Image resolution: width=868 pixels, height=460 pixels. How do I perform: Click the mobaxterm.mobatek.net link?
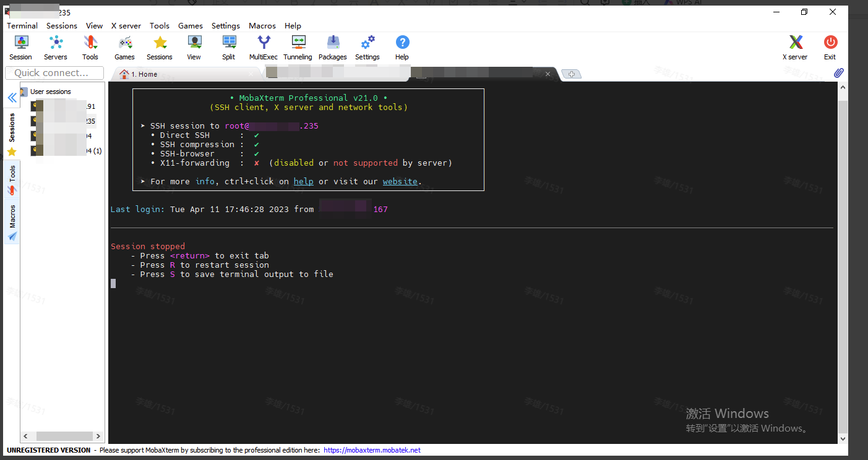coord(372,450)
